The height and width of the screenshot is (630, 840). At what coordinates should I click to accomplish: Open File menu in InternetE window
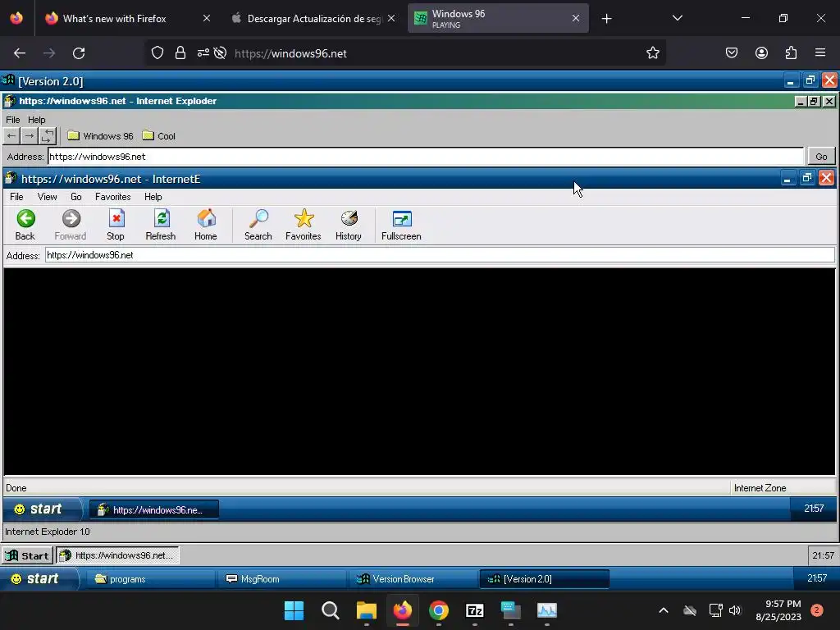pyautogui.click(x=16, y=197)
